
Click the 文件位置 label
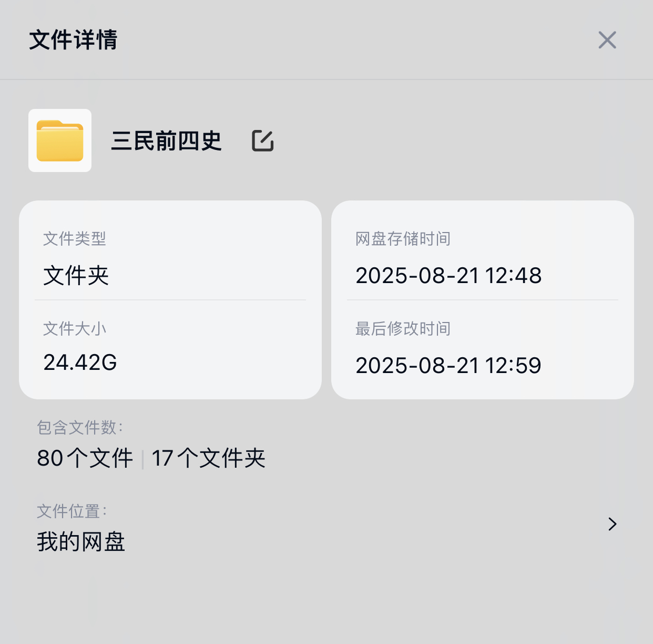tap(72, 511)
